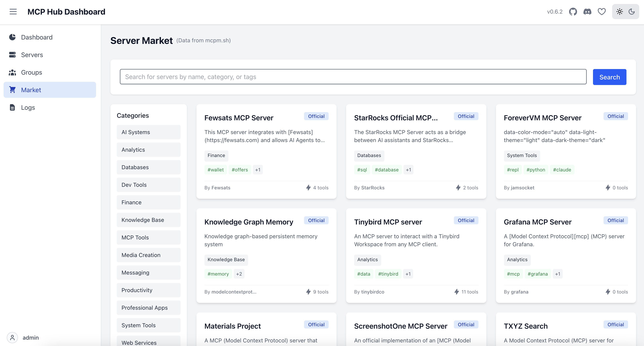Focus the server search input field
Screen dimensions: 644x346
click(353, 77)
